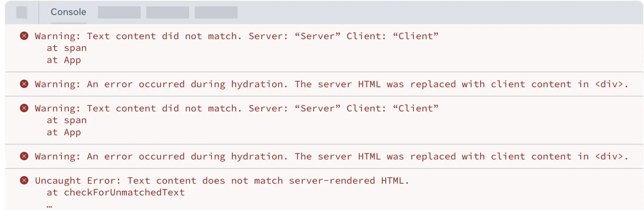Screen dimensions: 644x210
Task: Click the error icon beside the first text mismatch warning
Action: pos(24,36)
